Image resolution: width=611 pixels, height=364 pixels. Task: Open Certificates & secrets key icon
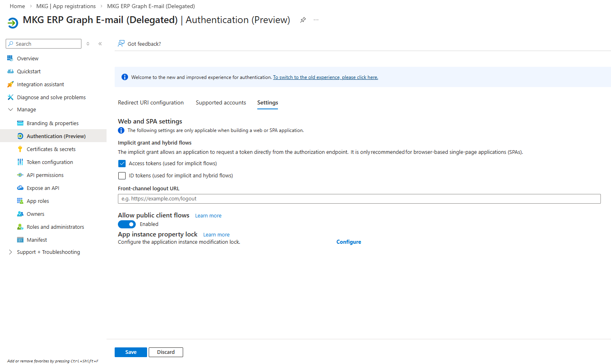pos(20,149)
